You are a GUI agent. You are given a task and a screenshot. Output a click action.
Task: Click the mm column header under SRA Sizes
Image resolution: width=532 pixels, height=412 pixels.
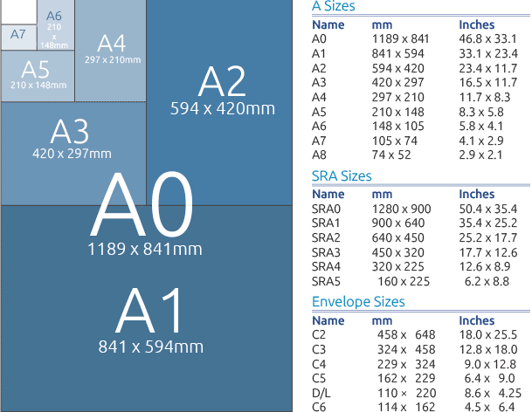(x=382, y=195)
